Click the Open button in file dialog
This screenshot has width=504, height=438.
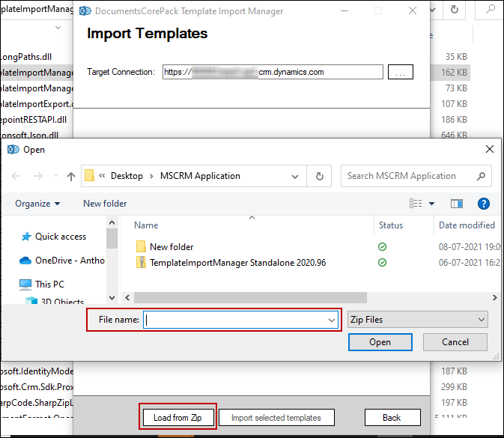[x=380, y=342]
